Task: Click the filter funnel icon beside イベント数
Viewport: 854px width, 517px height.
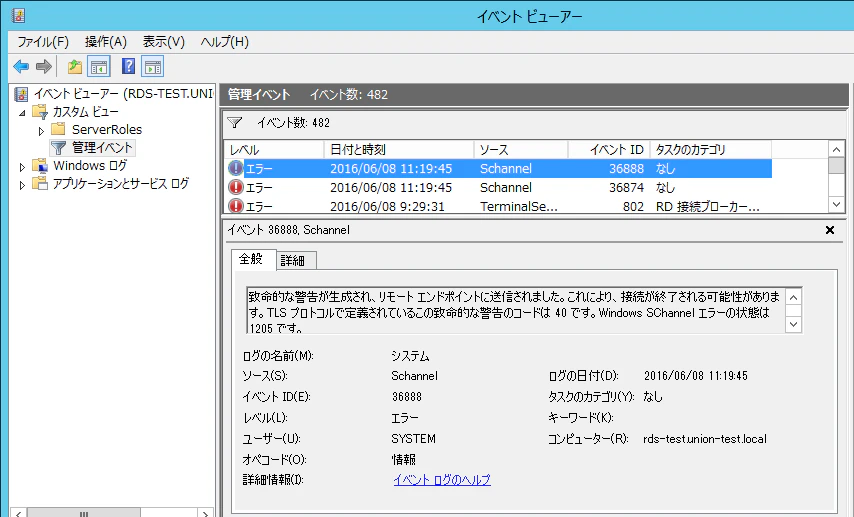Action: point(235,123)
